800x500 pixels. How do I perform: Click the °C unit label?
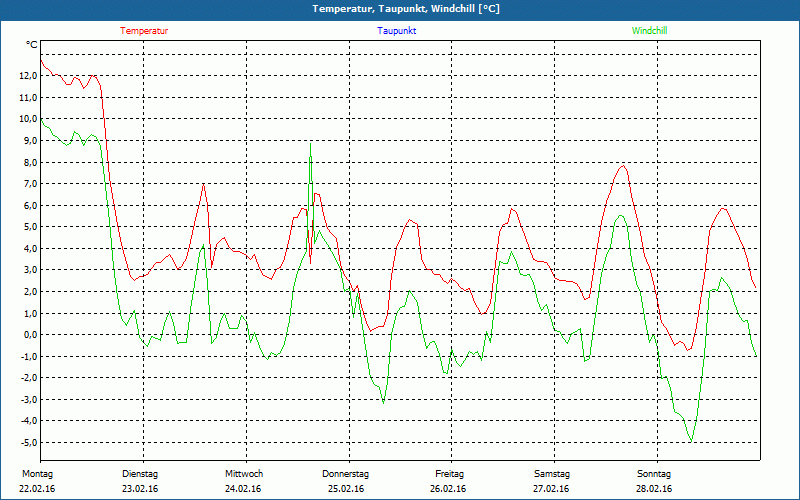[32, 45]
